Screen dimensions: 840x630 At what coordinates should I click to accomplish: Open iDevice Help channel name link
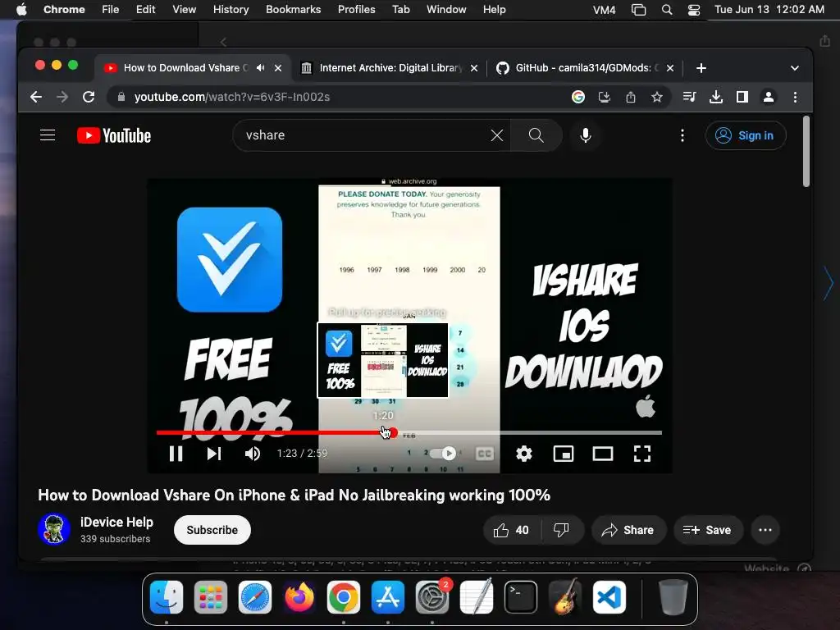coord(116,522)
